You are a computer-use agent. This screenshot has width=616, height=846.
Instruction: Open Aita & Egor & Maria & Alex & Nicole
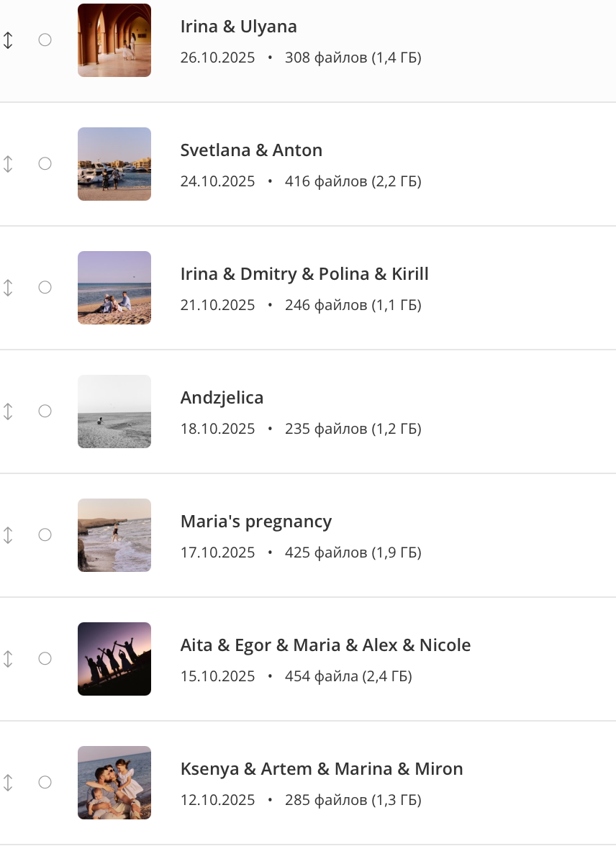pos(325,645)
